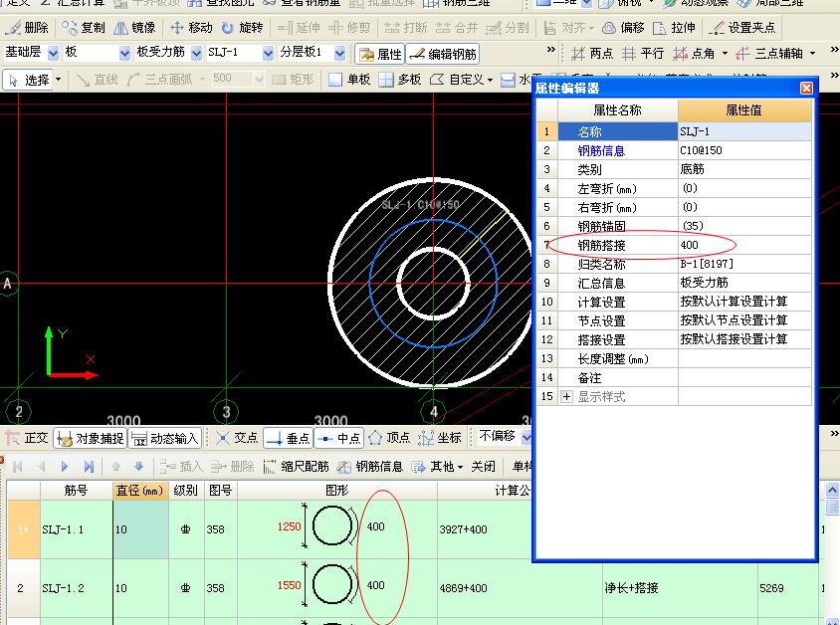Toggle 顶点 (vertex) snap
This screenshot has width=840, height=625.
[389, 438]
